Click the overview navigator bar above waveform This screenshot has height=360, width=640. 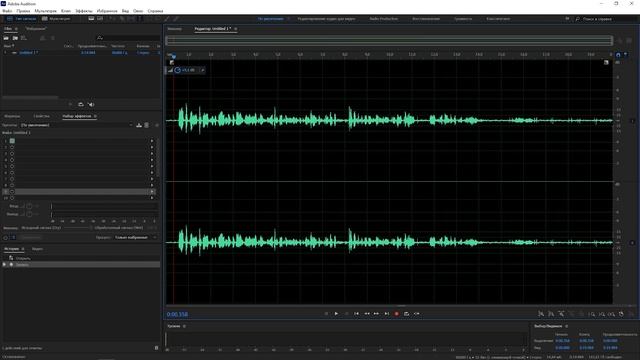click(389, 40)
